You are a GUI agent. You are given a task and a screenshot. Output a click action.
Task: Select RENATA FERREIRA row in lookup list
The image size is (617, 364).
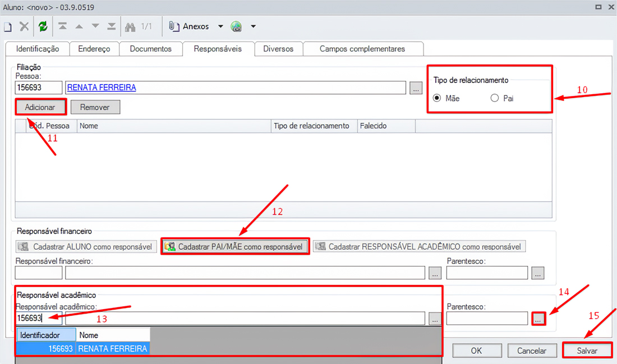112,348
